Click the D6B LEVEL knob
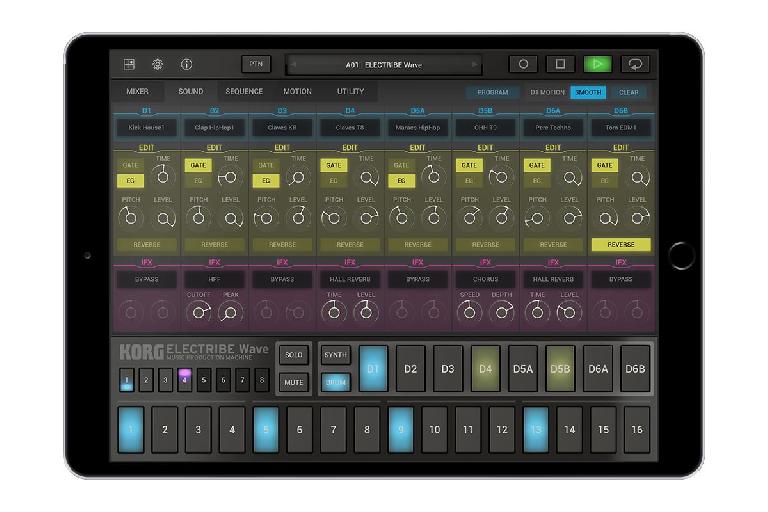 click(638, 218)
